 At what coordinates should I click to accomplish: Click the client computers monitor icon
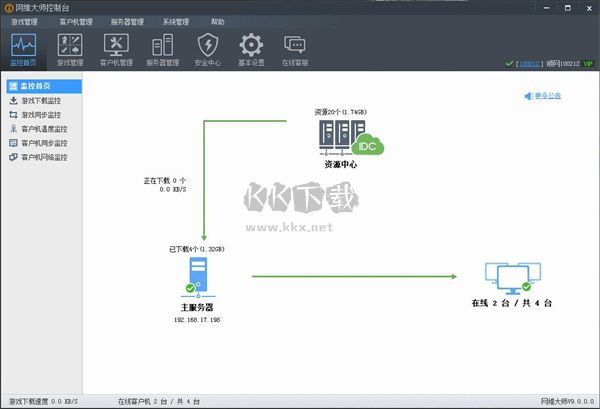(513, 278)
